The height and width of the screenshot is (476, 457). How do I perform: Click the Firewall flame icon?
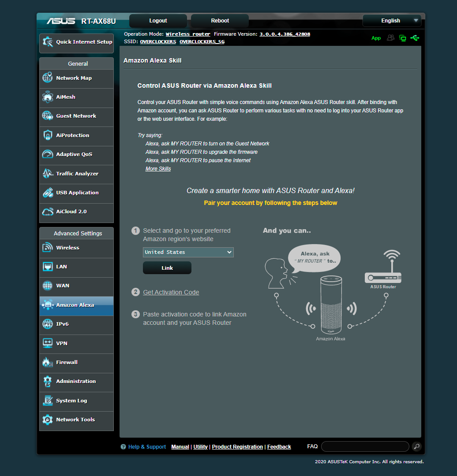pyautogui.click(x=48, y=362)
